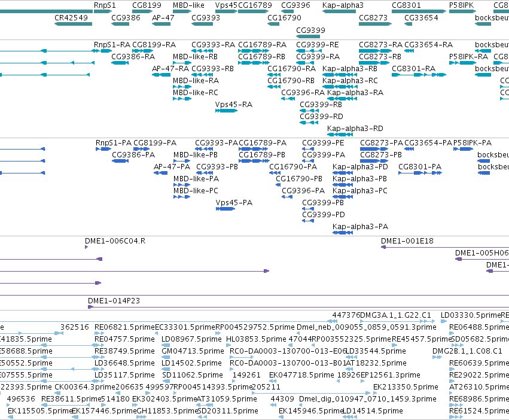Click the CG9396-PA protein label
509x420 pixels.
point(303,191)
